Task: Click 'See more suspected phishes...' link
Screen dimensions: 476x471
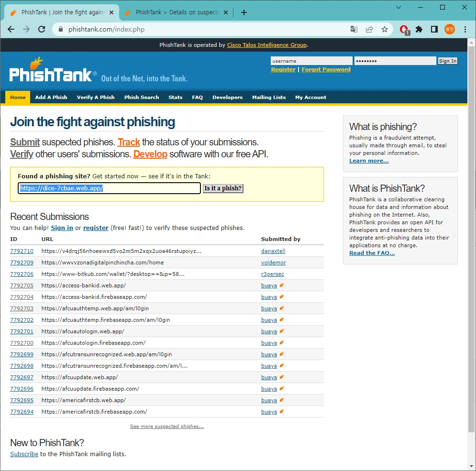Action: (x=166, y=426)
